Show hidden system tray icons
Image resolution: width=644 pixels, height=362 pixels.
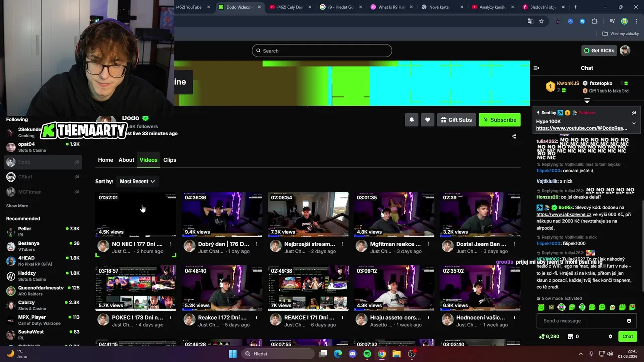580,354
